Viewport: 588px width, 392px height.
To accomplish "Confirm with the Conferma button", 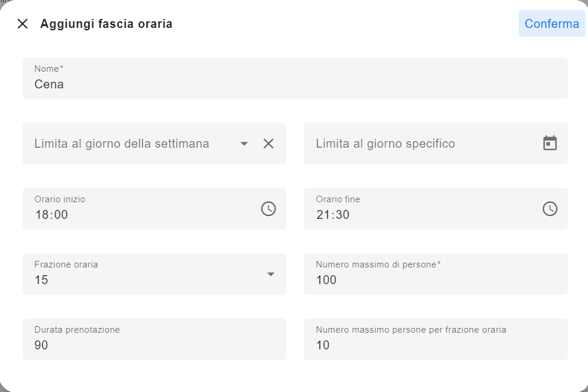I will (552, 24).
